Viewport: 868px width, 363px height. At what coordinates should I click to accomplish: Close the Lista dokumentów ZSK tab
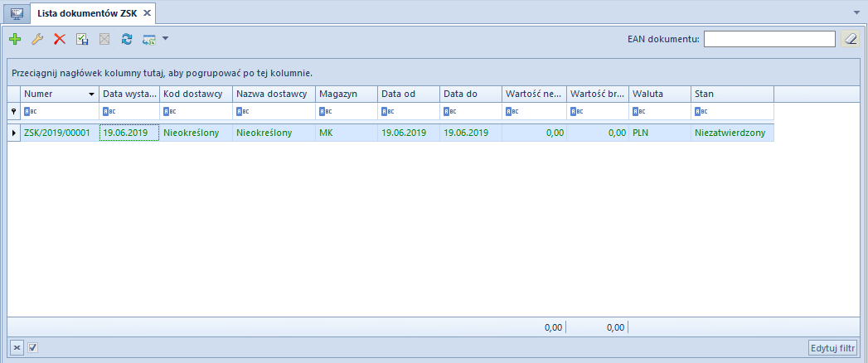tap(147, 12)
